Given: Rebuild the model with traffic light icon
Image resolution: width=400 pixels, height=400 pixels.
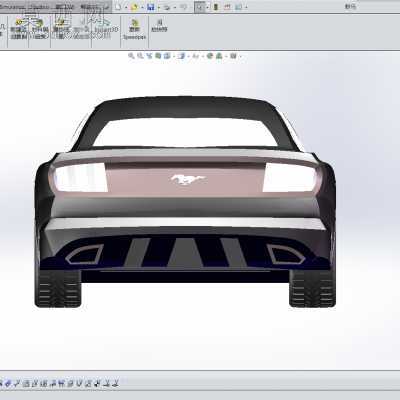Looking at the screenshot, I should click(x=216, y=7).
